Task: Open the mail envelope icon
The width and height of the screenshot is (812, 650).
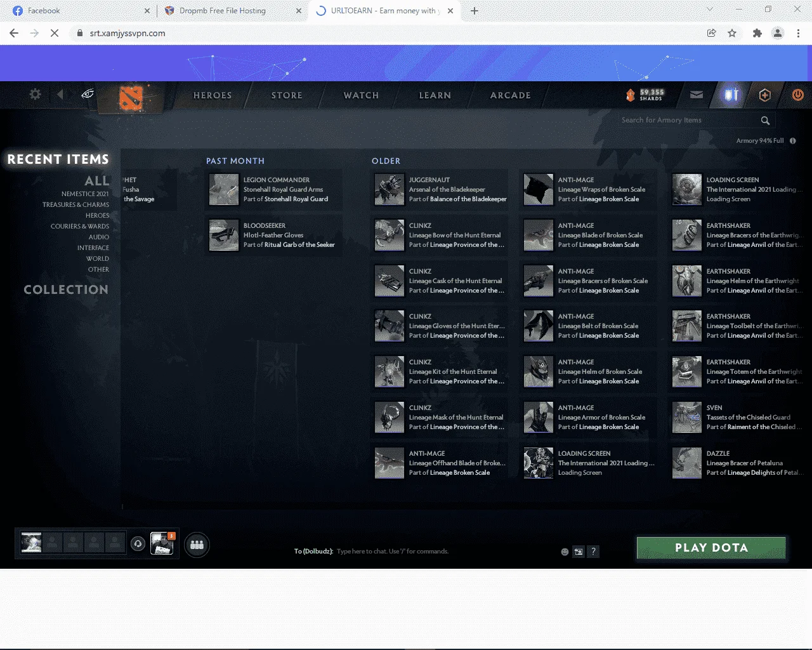Action: pyautogui.click(x=697, y=95)
